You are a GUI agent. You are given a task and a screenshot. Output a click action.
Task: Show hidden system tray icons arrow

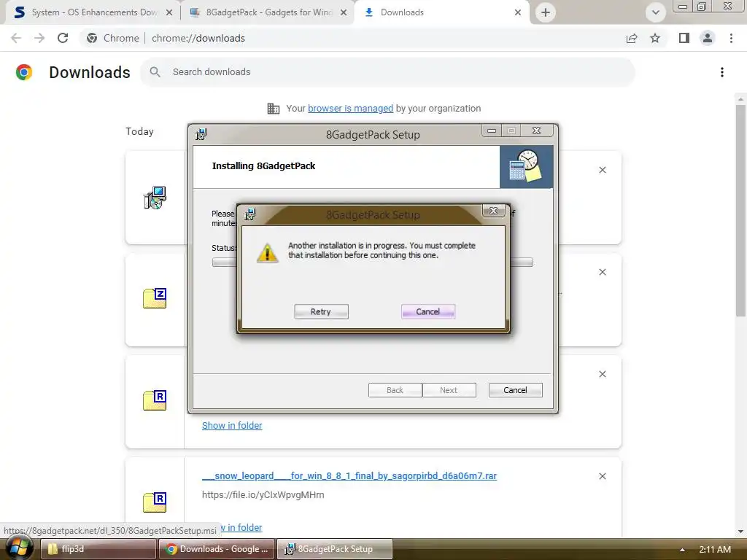coord(682,550)
